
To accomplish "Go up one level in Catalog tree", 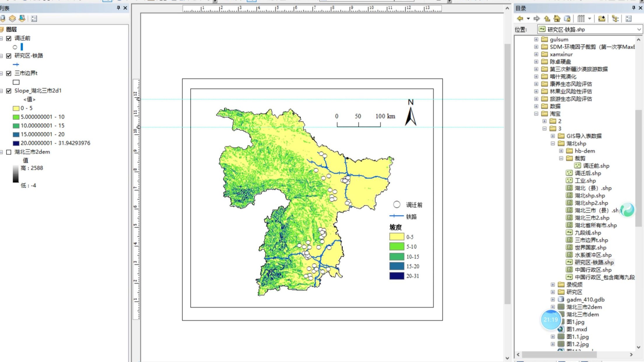I will (x=547, y=18).
